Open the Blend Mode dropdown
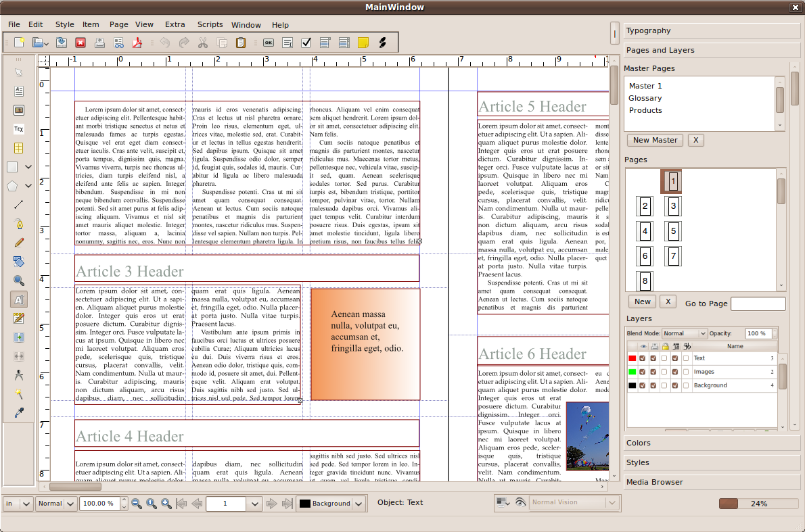The image size is (805, 532). (x=685, y=333)
